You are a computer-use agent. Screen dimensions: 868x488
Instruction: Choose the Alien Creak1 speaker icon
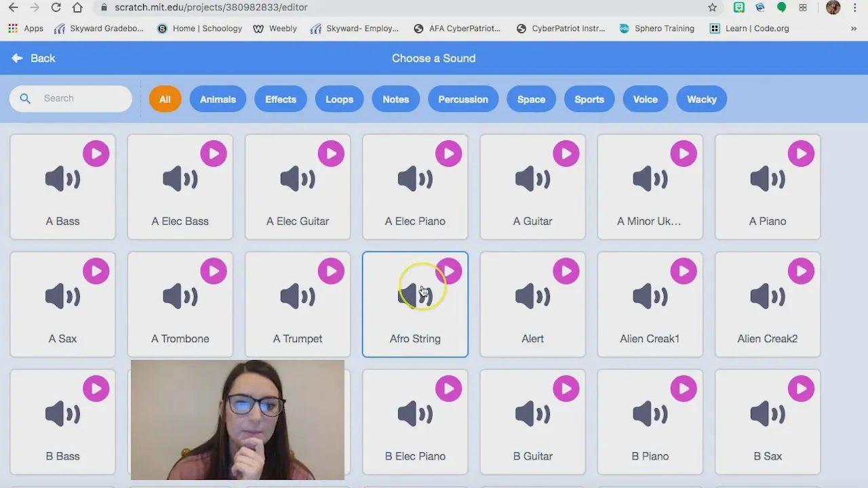[650, 296]
